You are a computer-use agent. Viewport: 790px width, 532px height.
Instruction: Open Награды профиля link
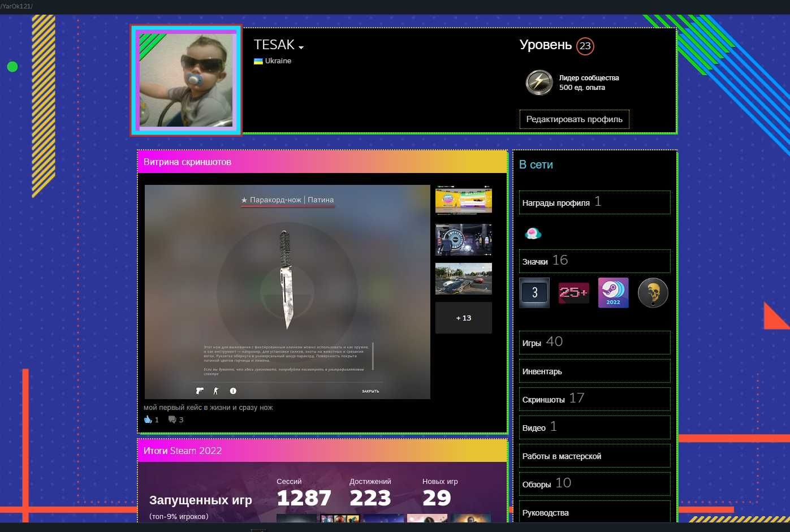point(594,202)
